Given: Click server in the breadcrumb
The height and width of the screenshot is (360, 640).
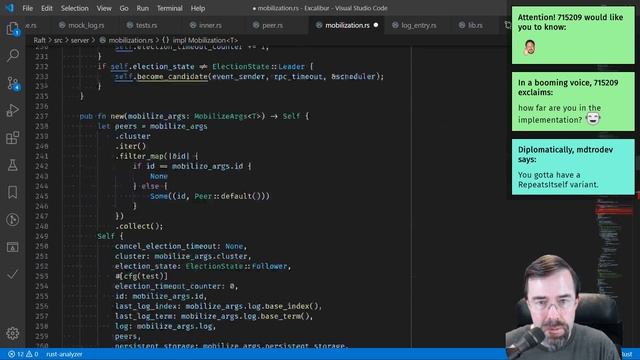Looking at the screenshot, I should coord(80,40).
